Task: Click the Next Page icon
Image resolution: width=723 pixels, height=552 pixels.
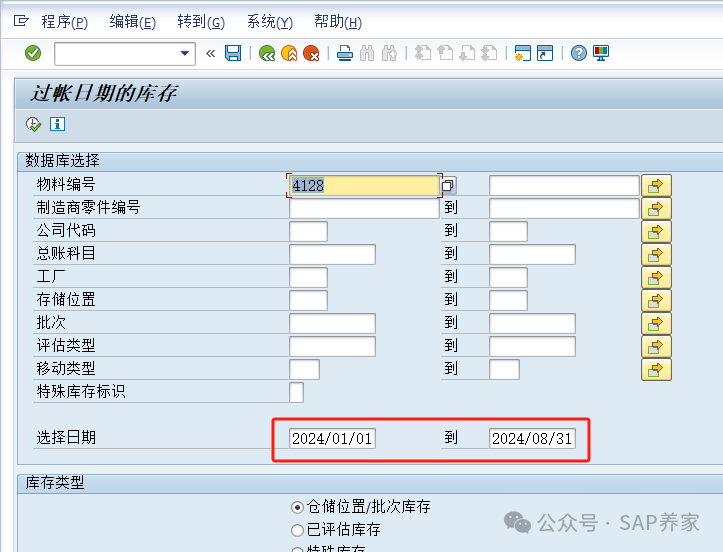Action: (467, 53)
